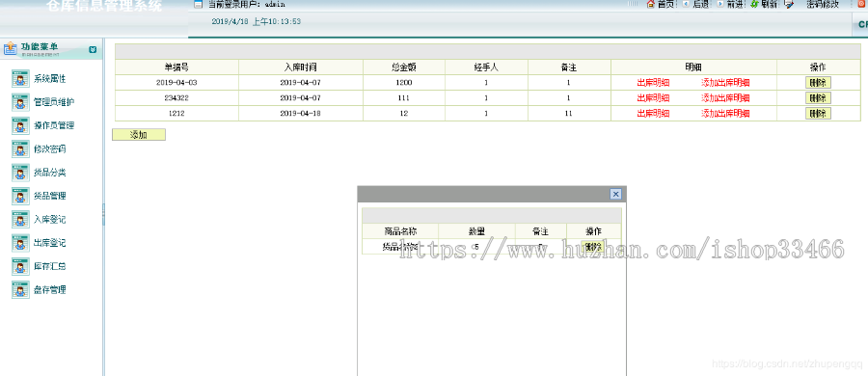Click 首页 toolbar link

[665, 5]
